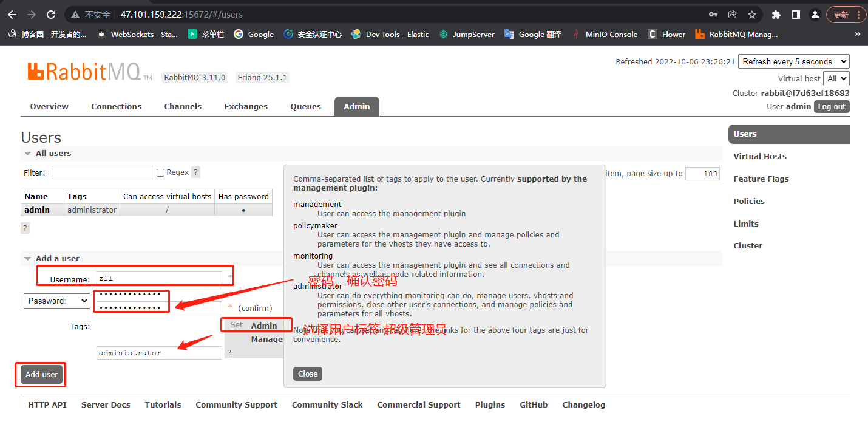Screen dimensions: 868x447
Task: Open the Google bookmark
Action: coord(254,35)
